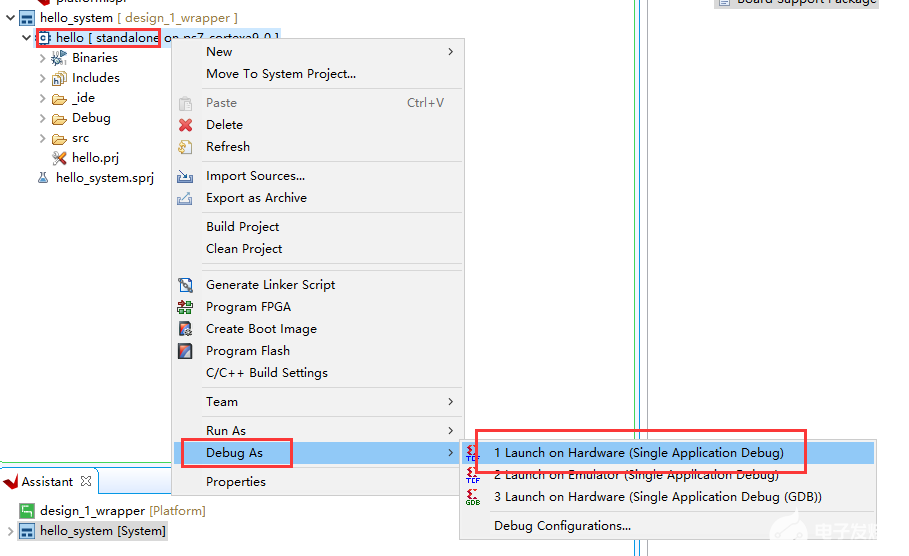Open Debug Configurations...
Viewport: 909px width, 556px height.
pyautogui.click(x=668, y=526)
